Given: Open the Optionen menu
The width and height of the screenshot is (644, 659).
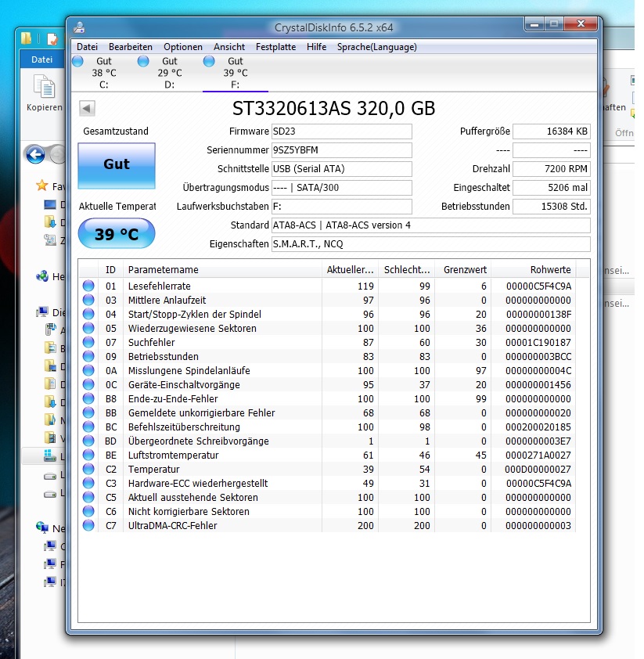Looking at the screenshot, I should [x=183, y=47].
